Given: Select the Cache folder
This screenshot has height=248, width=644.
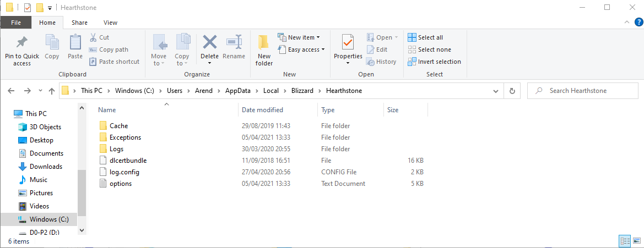Looking at the screenshot, I should click(x=118, y=126).
